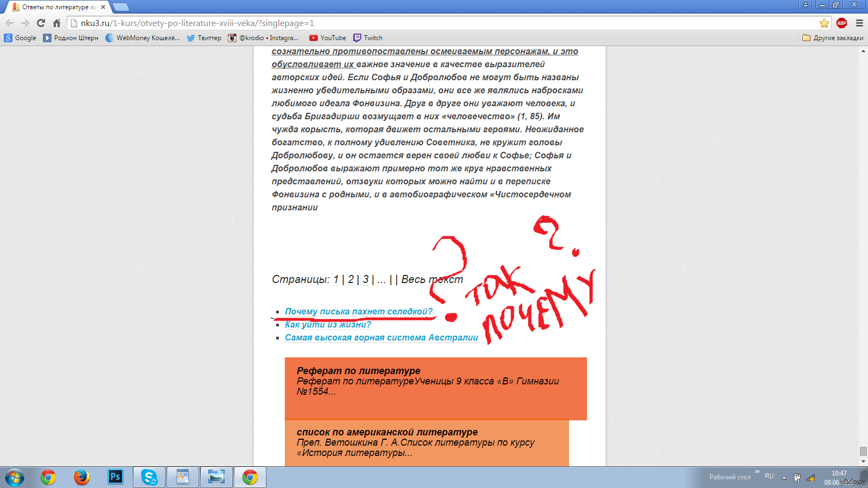Bookmark this page with the star icon

(x=824, y=23)
